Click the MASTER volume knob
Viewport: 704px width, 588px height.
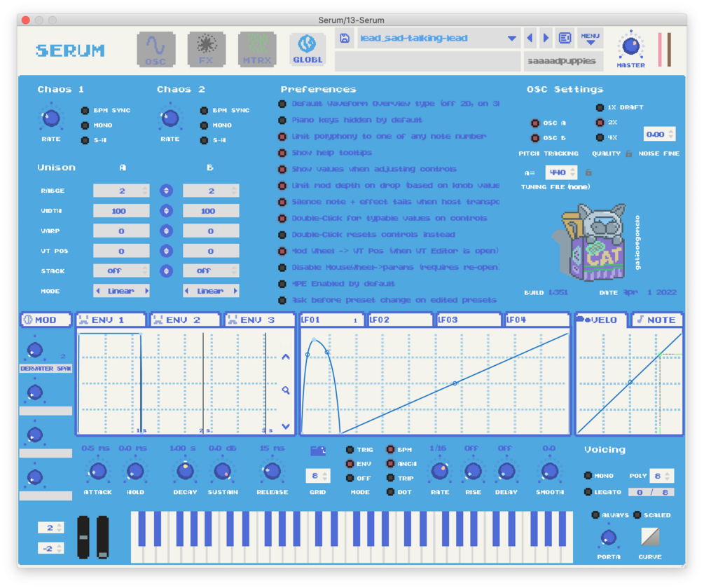631,46
